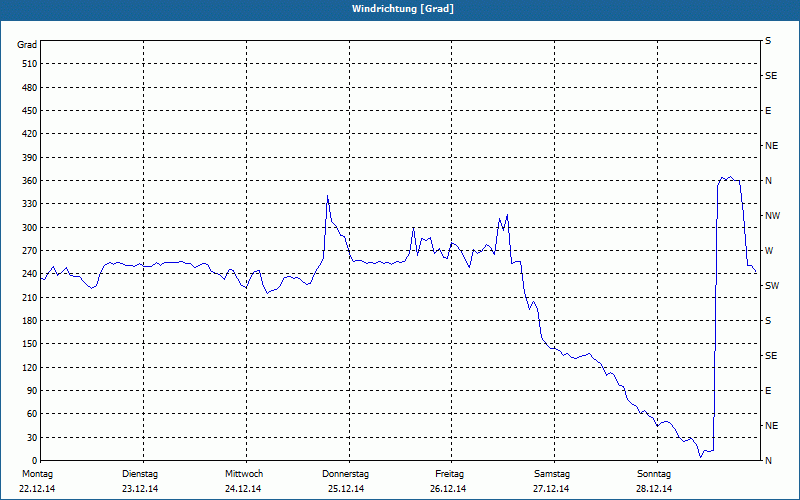Select the 240 degree axis tick label
This screenshot has height=500, width=800.
29,274
